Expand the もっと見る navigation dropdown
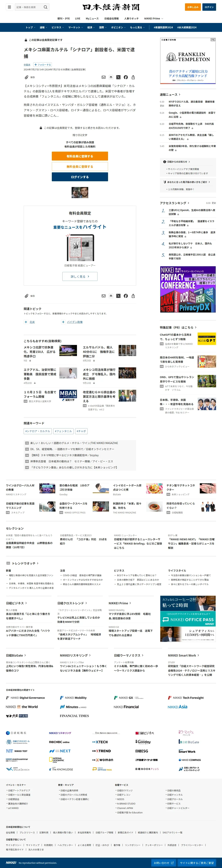The width and height of the screenshot is (222, 868). coord(137,27)
